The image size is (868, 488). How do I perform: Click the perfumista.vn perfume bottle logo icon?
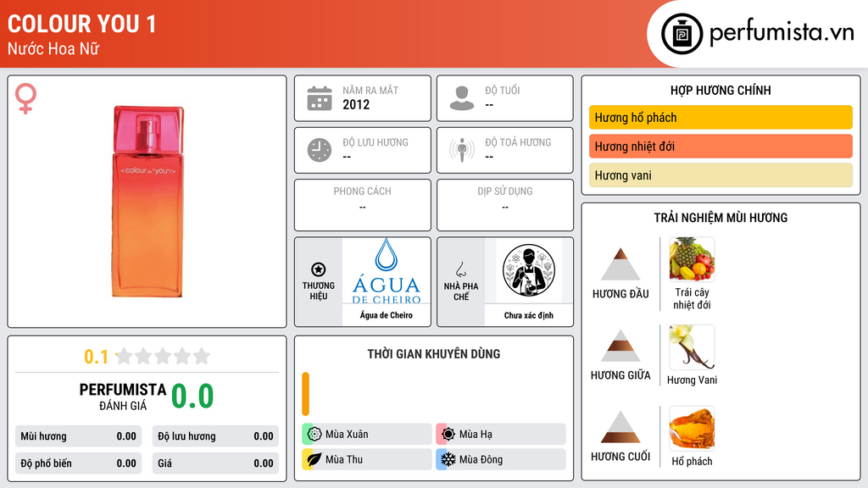tap(682, 34)
